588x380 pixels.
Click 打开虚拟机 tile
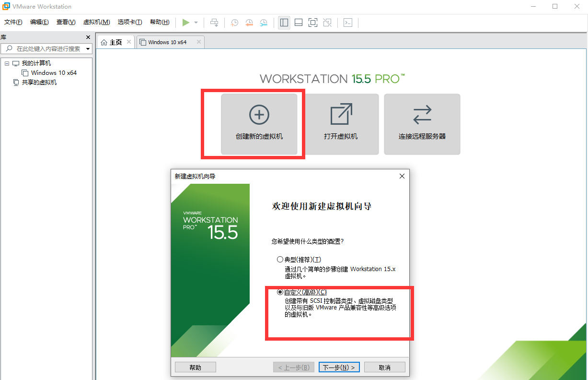(341, 124)
